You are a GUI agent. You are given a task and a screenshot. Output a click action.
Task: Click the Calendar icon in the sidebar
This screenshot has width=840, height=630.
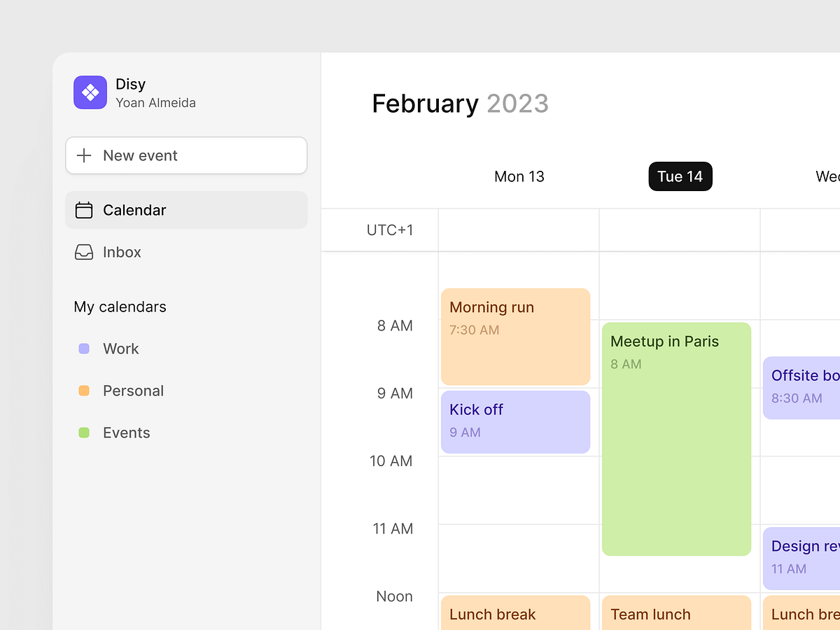tap(84, 210)
